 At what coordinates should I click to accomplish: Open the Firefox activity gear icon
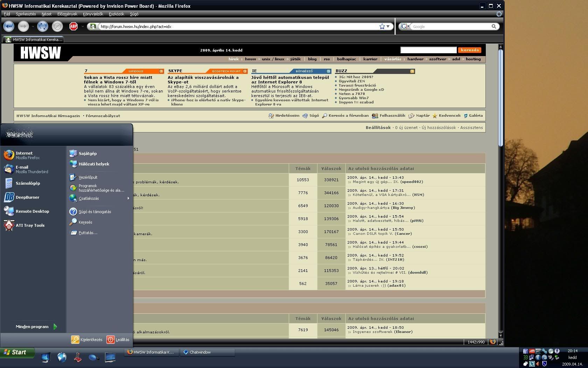(x=499, y=14)
